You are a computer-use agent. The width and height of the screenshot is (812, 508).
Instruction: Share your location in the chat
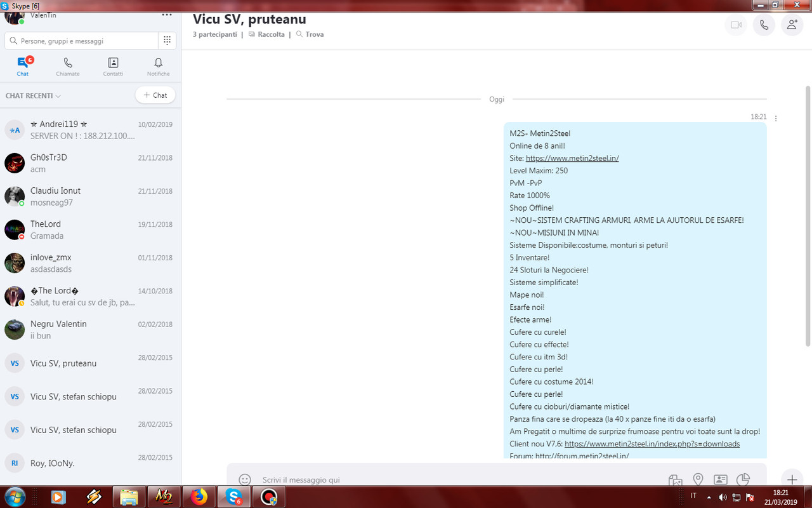[x=698, y=480]
